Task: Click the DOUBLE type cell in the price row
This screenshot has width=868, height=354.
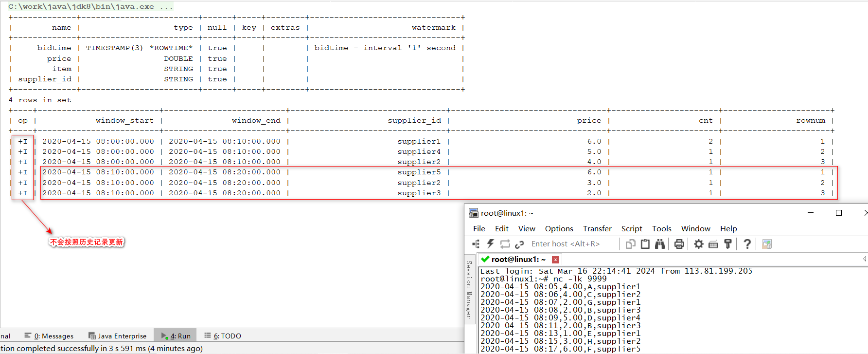Action: (178, 59)
